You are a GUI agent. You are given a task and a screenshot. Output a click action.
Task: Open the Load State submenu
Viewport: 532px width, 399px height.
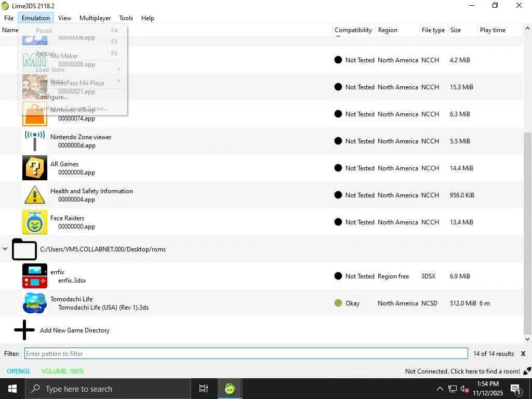click(x=73, y=69)
